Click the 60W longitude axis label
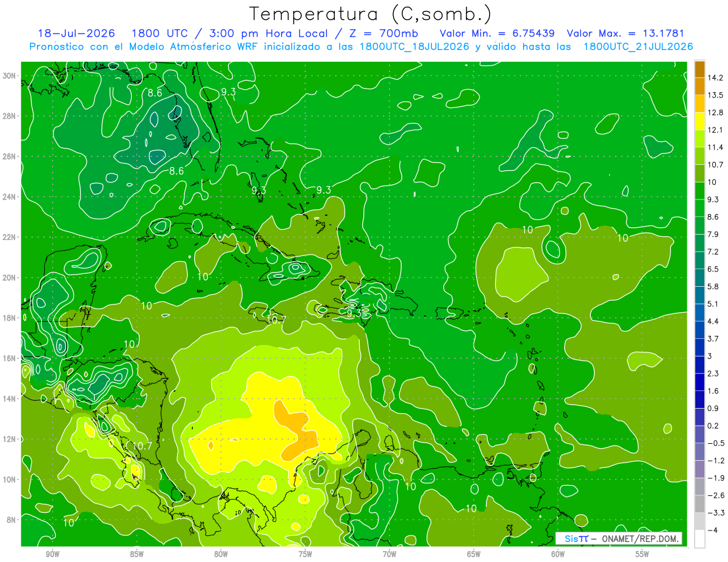 click(x=558, y=554)
